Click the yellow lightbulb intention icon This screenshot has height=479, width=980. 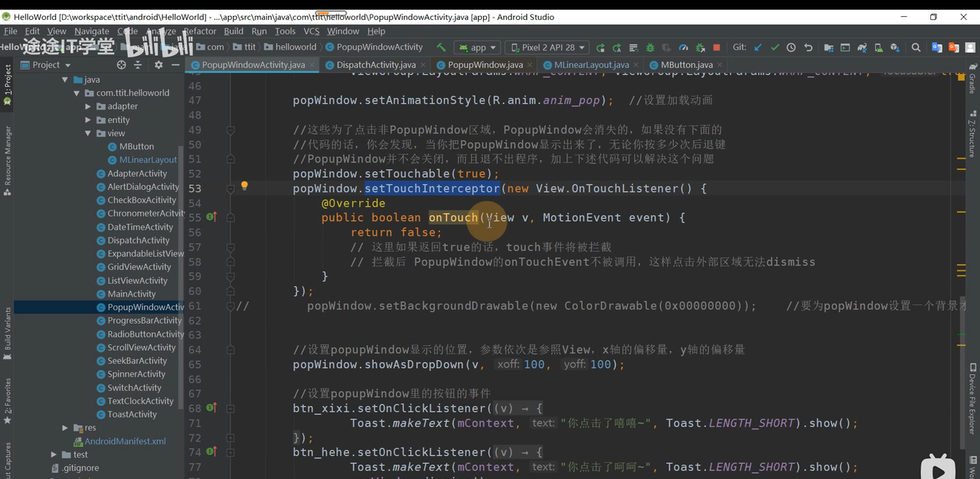coord(244,186)
